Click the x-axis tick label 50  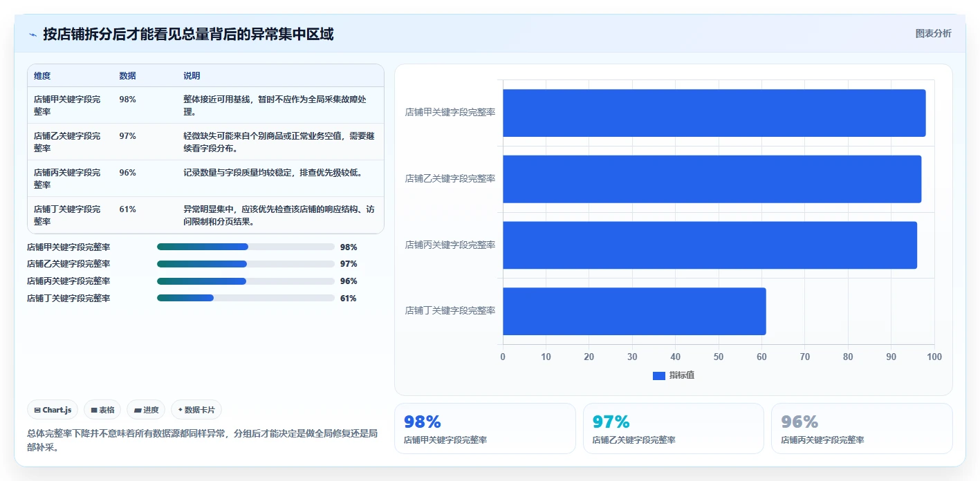(x=719, y=357)
